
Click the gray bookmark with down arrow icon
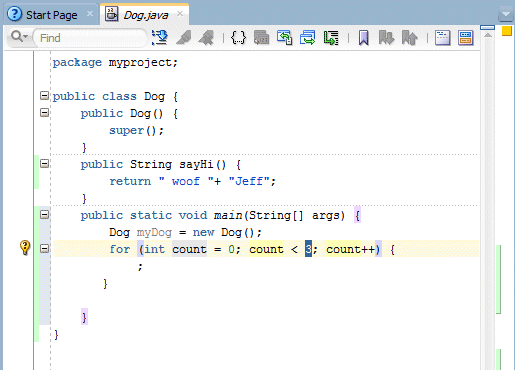pos(386,38)
